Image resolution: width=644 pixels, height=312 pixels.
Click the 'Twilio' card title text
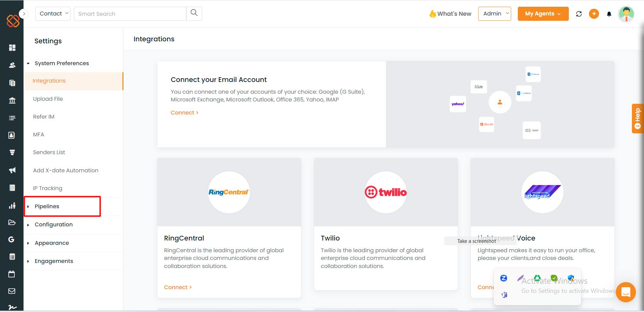(x=330, y=238)
